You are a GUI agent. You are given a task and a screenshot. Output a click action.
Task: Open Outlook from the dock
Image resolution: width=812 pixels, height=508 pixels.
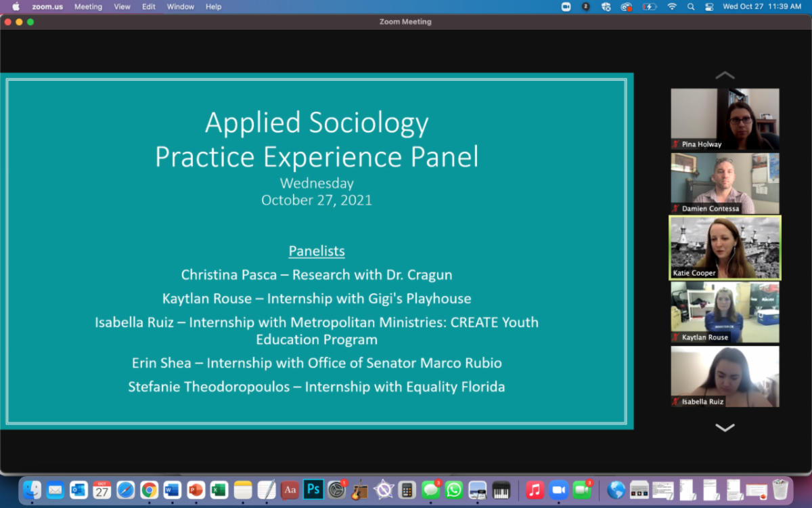click(x=78, y=489)
